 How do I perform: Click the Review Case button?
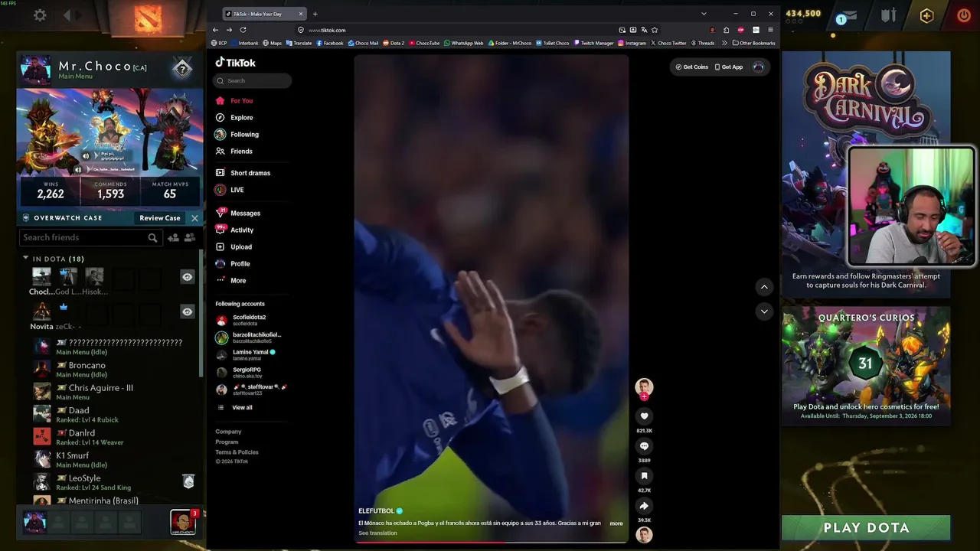click(160, 218)
